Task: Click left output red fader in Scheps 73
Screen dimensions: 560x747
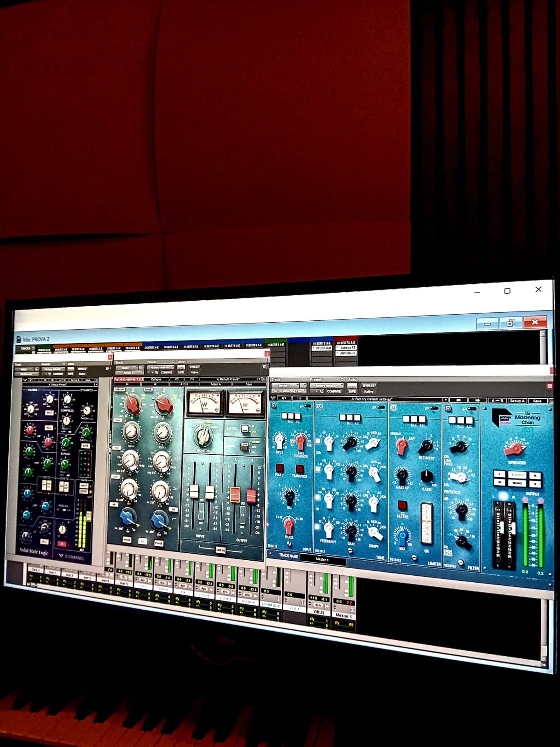Action: (x=235, y=494)
